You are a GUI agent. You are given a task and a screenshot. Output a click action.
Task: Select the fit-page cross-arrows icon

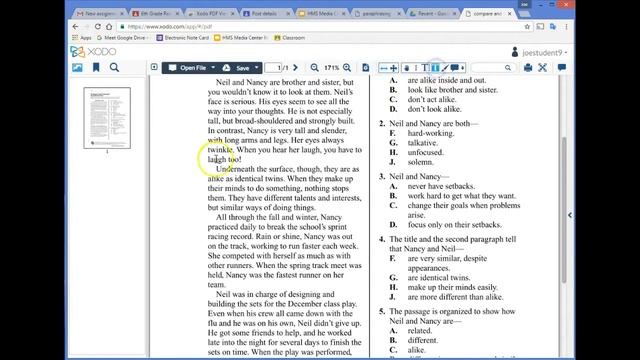tap(393, 68)
